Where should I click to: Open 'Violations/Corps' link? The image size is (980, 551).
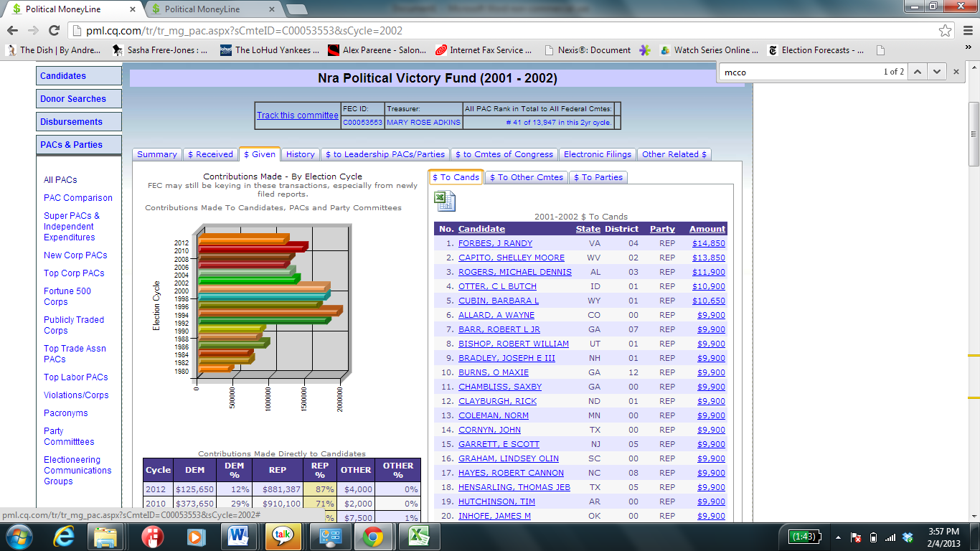click(x=76, y=395)
